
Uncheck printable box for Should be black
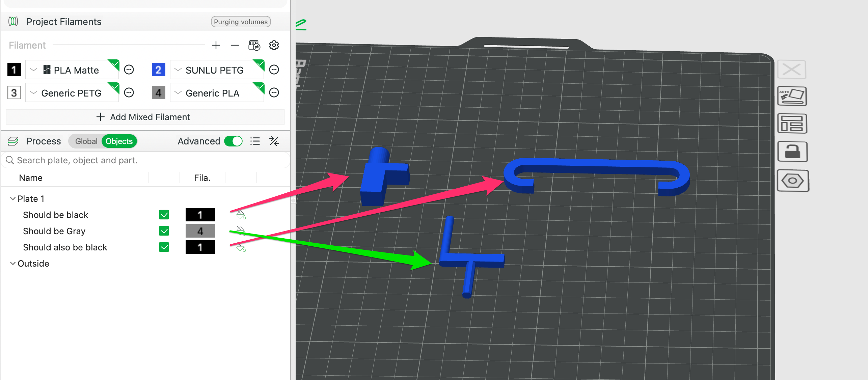tap(164, 215)
